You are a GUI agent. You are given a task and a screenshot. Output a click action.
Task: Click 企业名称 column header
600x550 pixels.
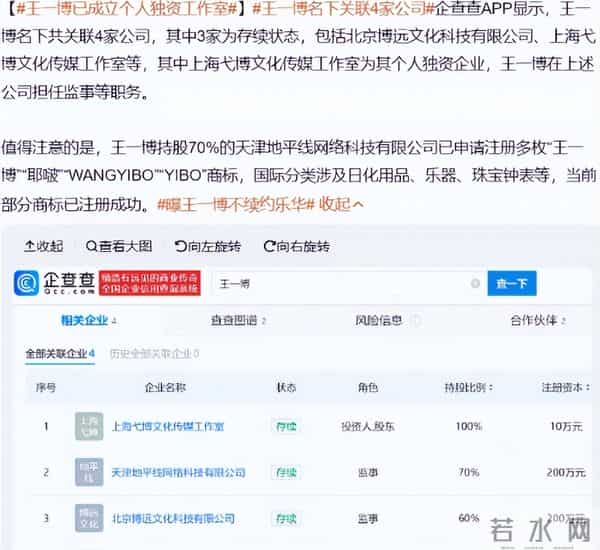pyautogui.click(x=165, y=388)
